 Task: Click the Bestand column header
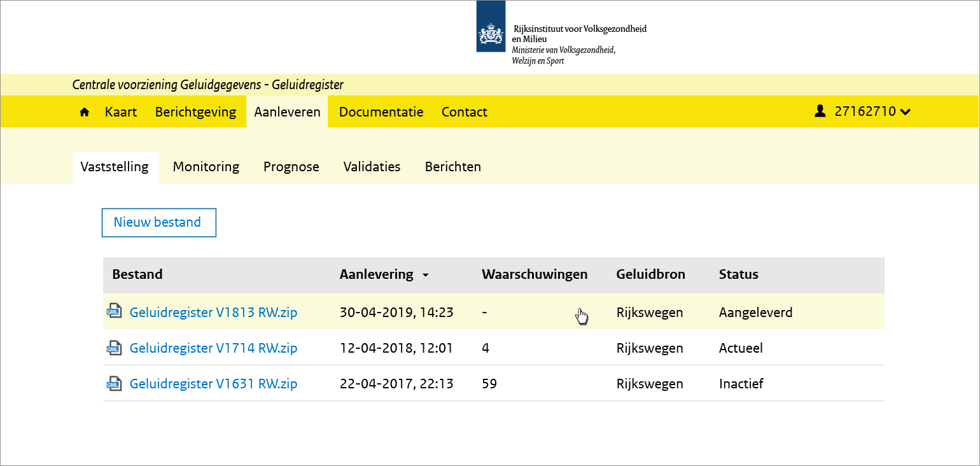(137, 274)
